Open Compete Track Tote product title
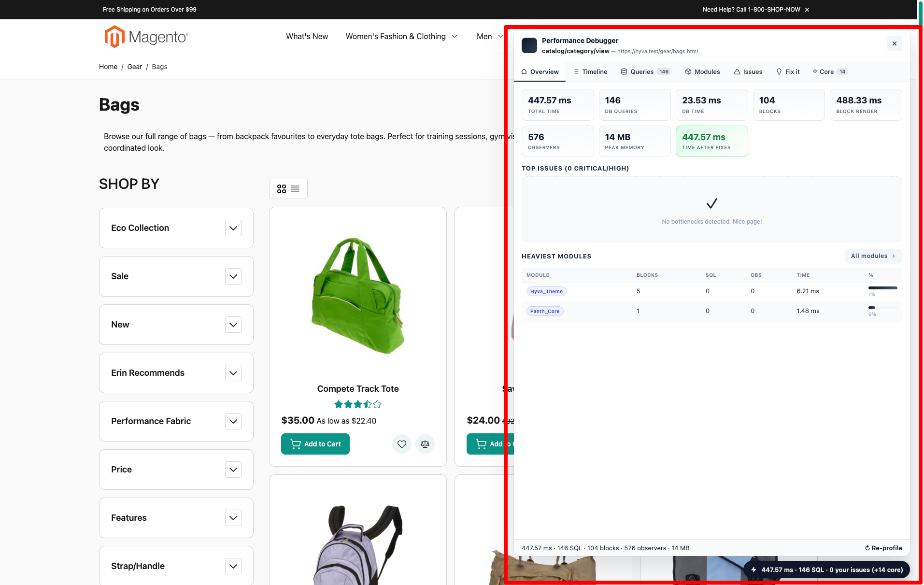This screenshot has width=924, height=585. pos(358,389)
